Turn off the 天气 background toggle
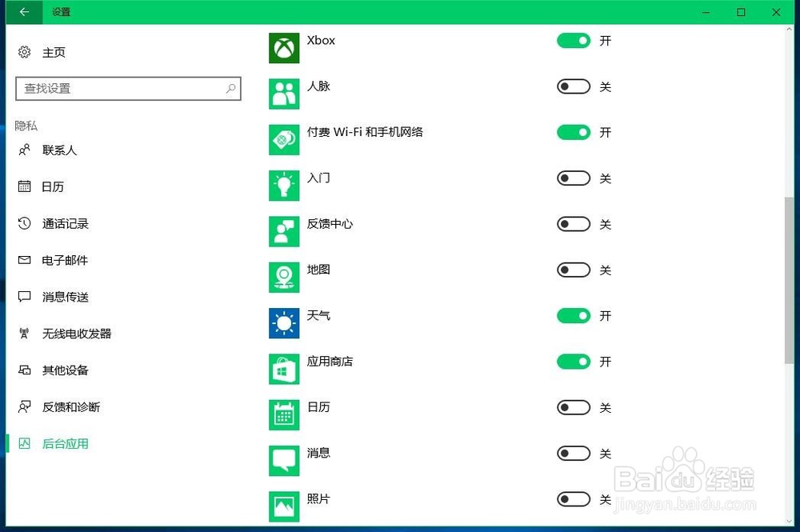Screen dimensions: 800x532 (x=573, y=315)
